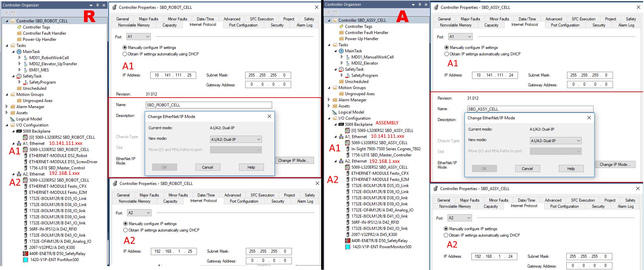The height and width of the screenshot is (270, 644).
Task: Click Change IP Mode button for SBD_ASSY_CELL
Action: [x=615, y=165]
